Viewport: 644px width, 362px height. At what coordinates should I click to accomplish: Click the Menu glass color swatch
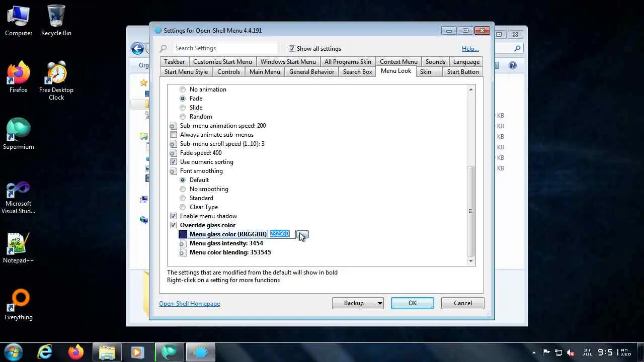coord(183,234)
